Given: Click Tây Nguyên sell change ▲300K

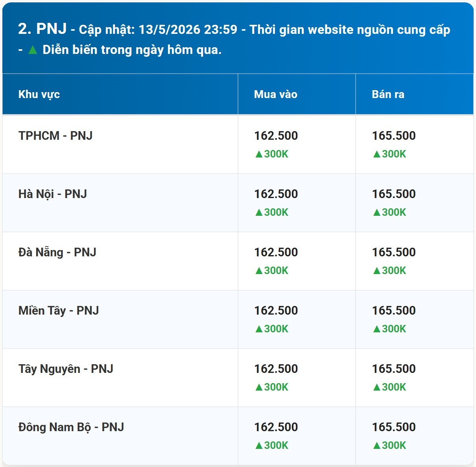Looking at the screenshot, I should (389, 387).
